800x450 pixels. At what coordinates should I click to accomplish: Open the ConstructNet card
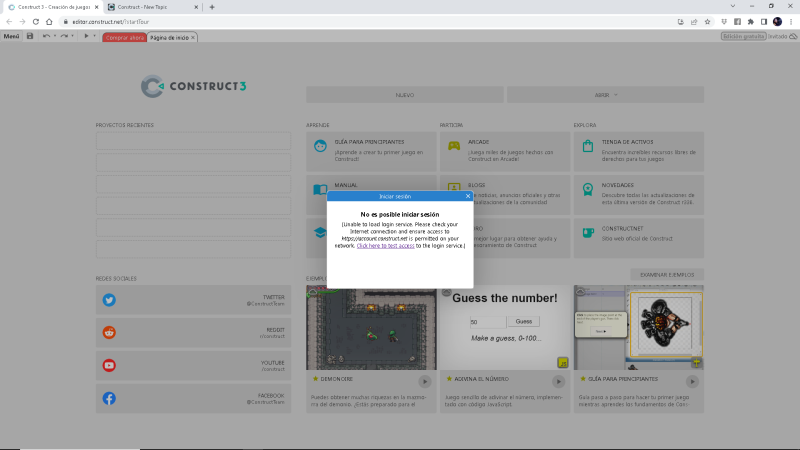pyautogui.click(x=639, y=238)
